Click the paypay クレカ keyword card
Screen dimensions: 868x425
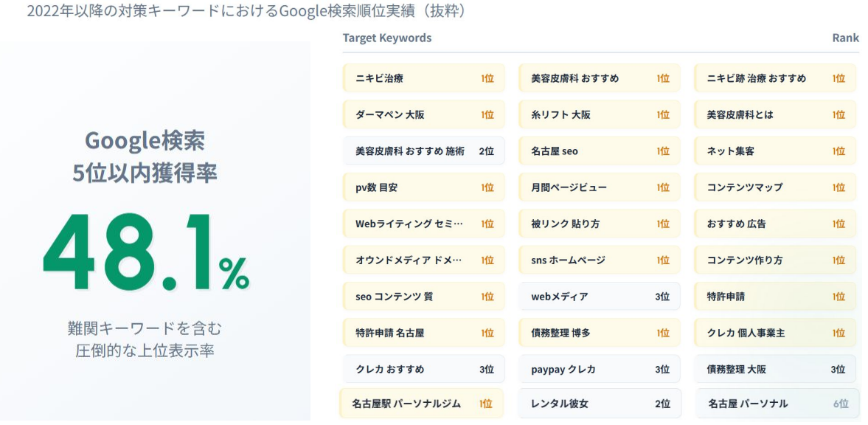pos(600,369)
